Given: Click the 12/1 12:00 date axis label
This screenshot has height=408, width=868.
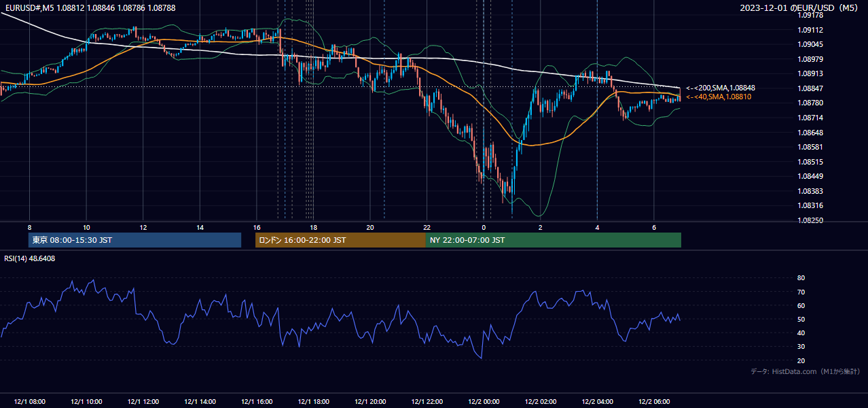Looking at the screenshot, I should coord(143,402).
